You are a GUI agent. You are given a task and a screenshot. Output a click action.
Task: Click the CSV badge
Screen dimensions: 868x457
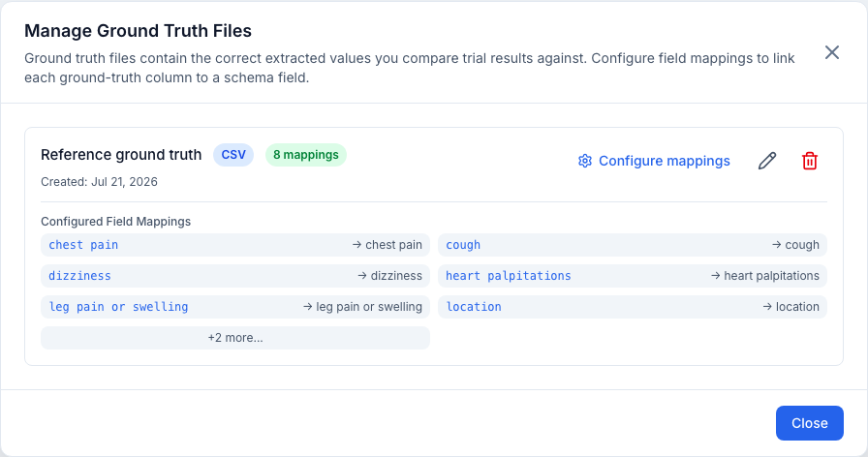(233, 155)
